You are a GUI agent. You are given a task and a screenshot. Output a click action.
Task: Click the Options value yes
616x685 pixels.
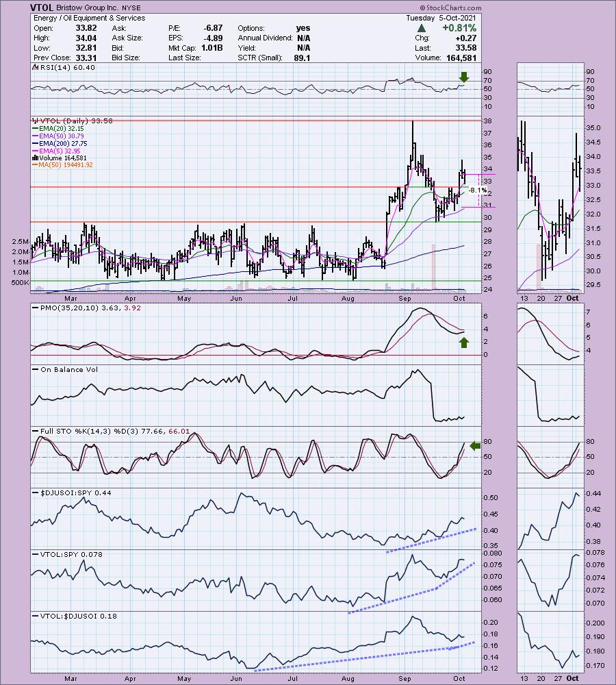pos(303,28)
